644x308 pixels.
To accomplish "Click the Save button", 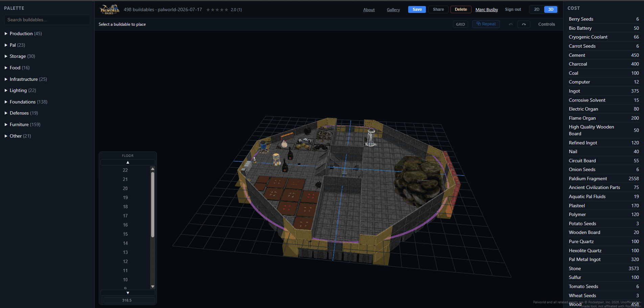I will click(417, 9).
